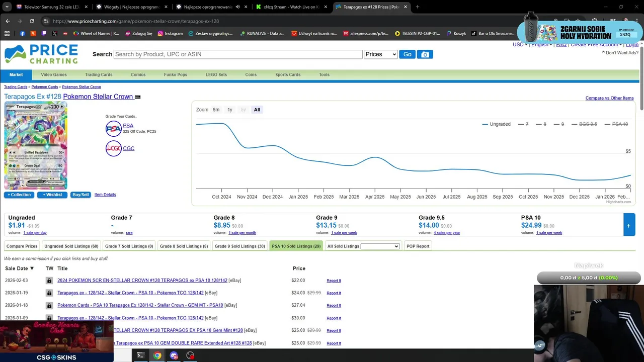
Task: Switch to Grade 9 Sold Listings (30) tab
Action: point(239,246)
